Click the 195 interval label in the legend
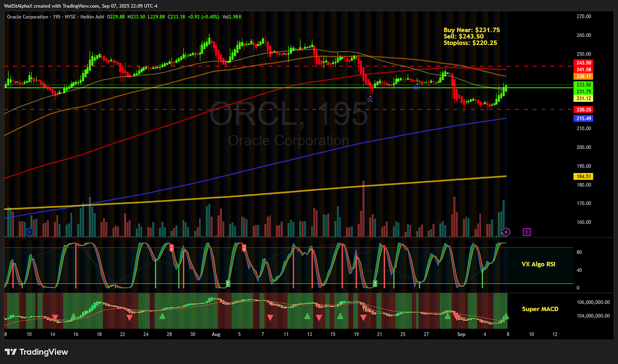Screen dimensions: 618x364 [x=57, y=17]
